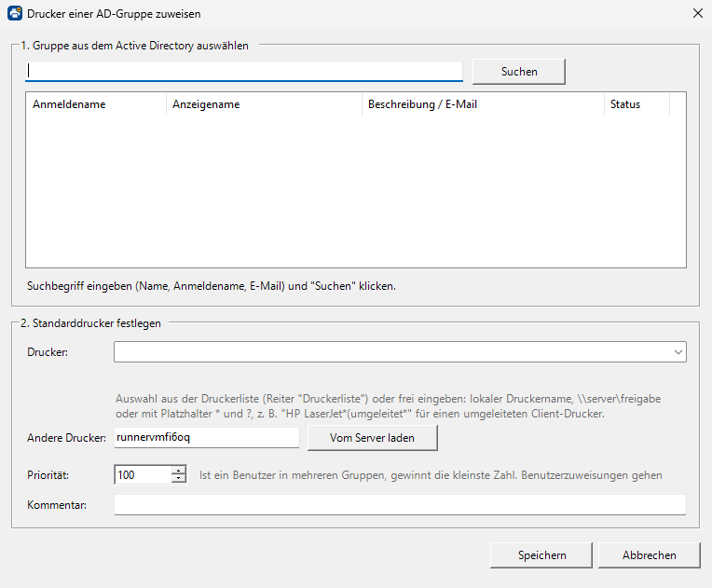Close the Drucker einer AD-Gruppe zuweisen dialog

pyautogui.click(x=698, y=14)
